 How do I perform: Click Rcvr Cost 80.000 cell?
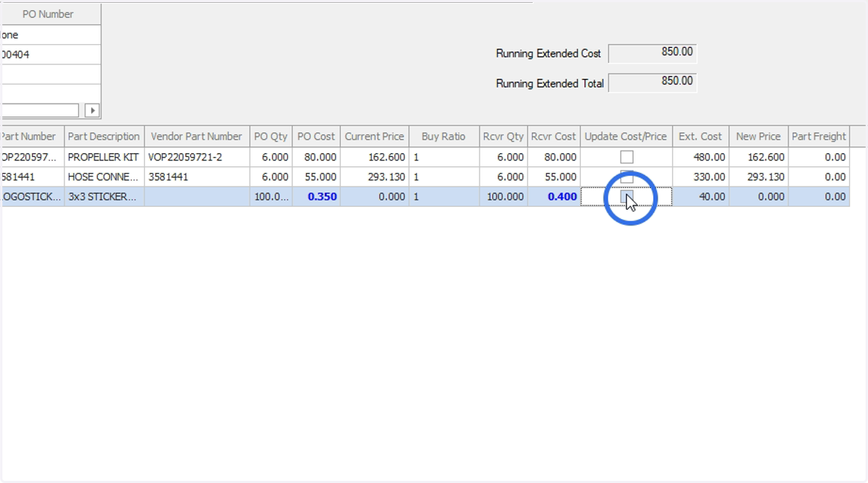tap(553, 157)
